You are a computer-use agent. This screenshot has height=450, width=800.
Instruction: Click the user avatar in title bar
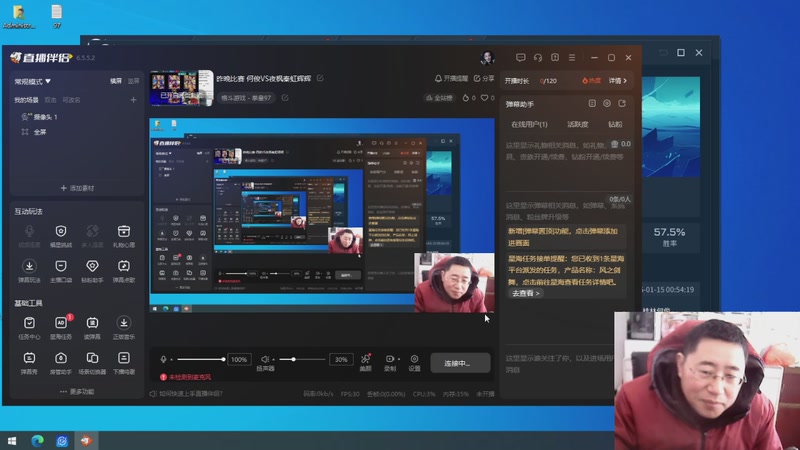[x=487, y=57]
